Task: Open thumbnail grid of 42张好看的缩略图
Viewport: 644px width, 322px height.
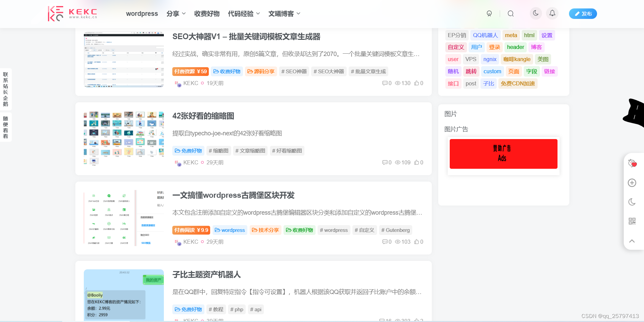Action: (124, 138)
